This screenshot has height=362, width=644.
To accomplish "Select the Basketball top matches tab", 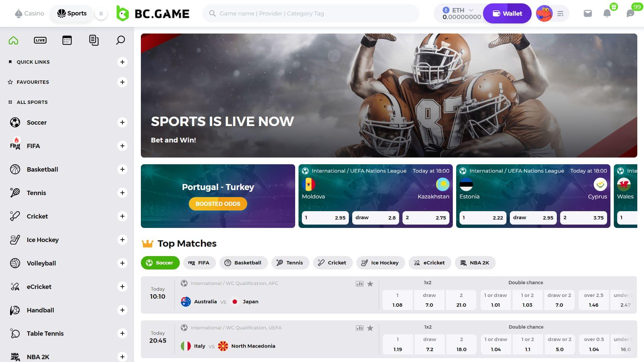I will coord(244,263).
